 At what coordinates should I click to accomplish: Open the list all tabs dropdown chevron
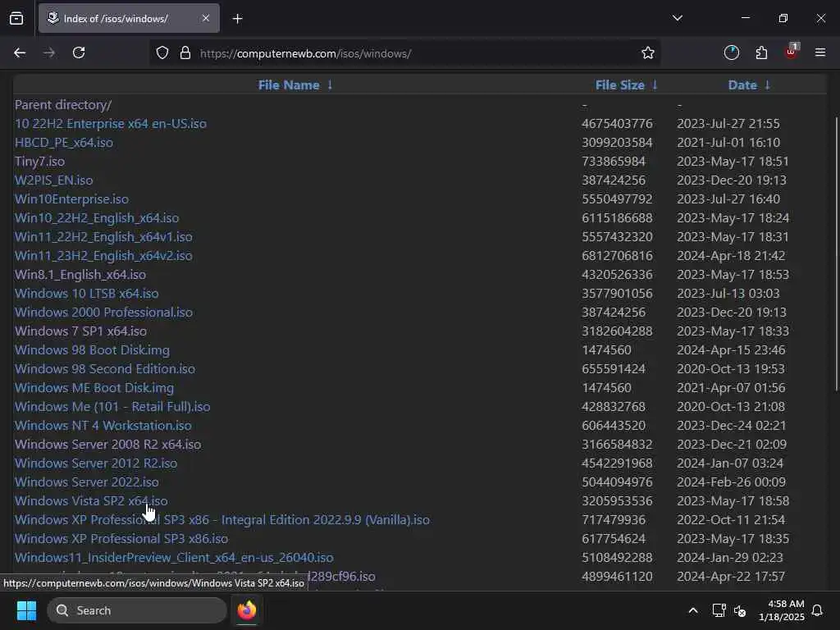point(677,18)
